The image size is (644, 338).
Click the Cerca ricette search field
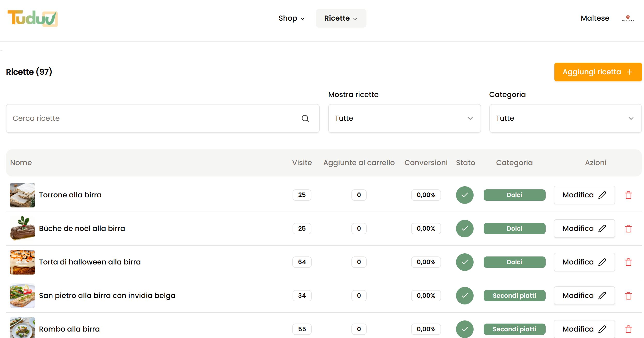point(155,118)
